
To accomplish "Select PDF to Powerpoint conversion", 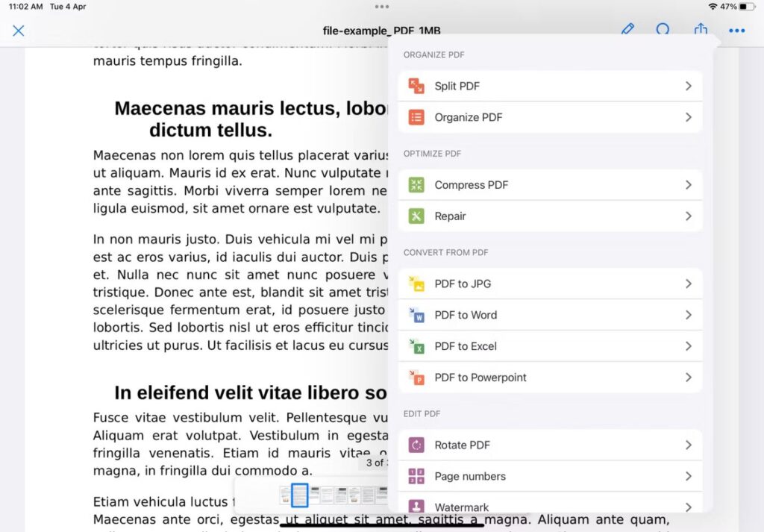I will (x=550, y=377).
